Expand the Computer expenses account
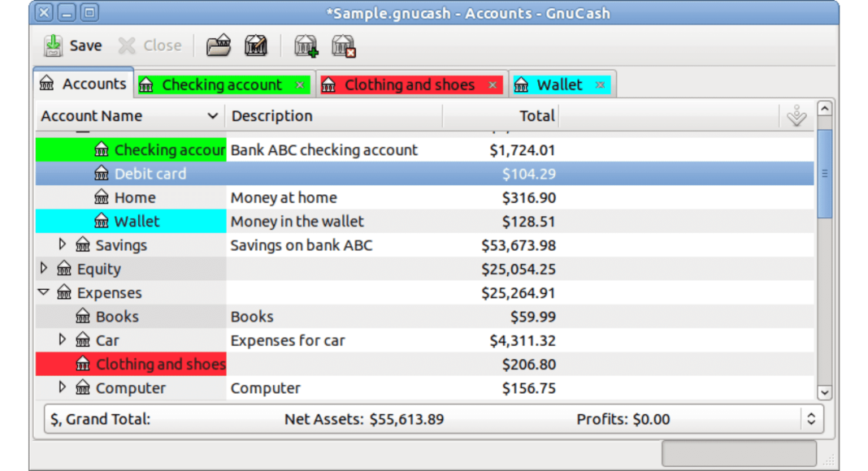This screenshot has width=868, height=471. tap(63, 387)
